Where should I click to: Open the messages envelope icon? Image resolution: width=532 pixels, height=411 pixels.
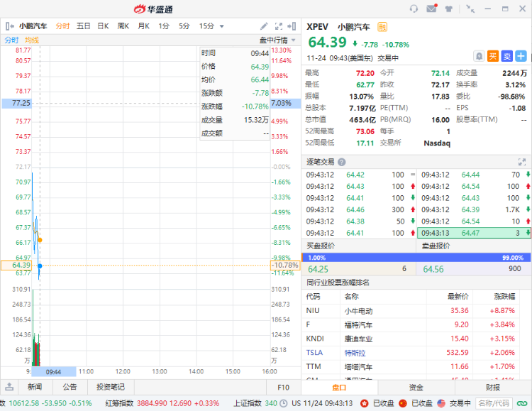pyautogui.click(x=432, y=9)
